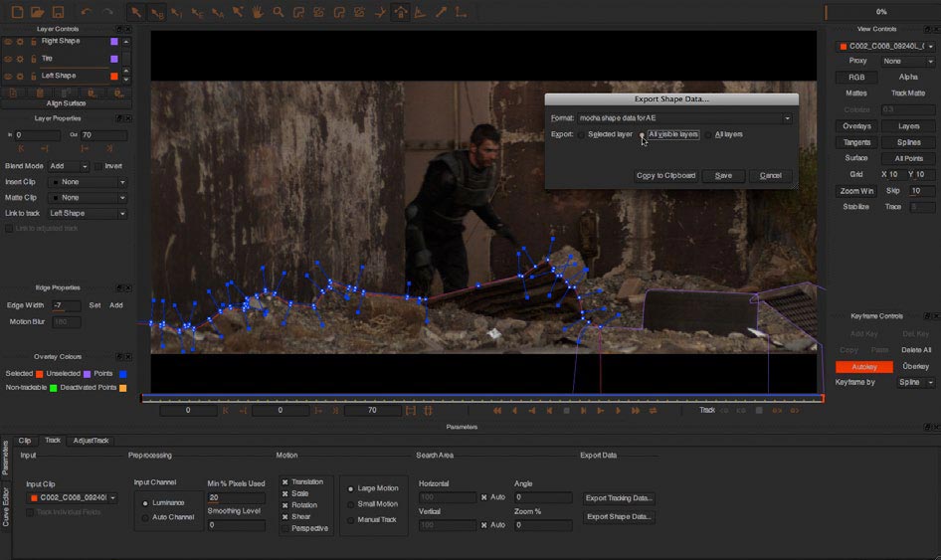This screenshot has height=560, width=941.
Task: Switch to the AdjustTrack tab
Action: (x=91, y=441)
